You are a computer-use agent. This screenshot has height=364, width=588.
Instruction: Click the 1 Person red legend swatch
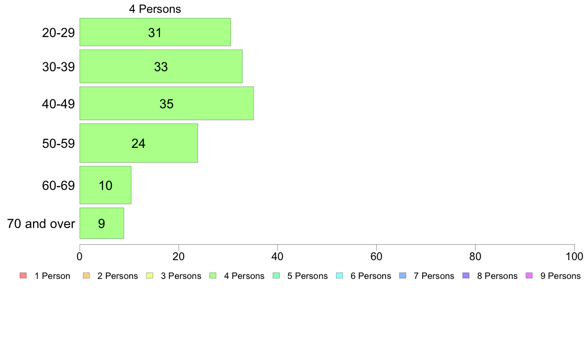coord(23,276)
